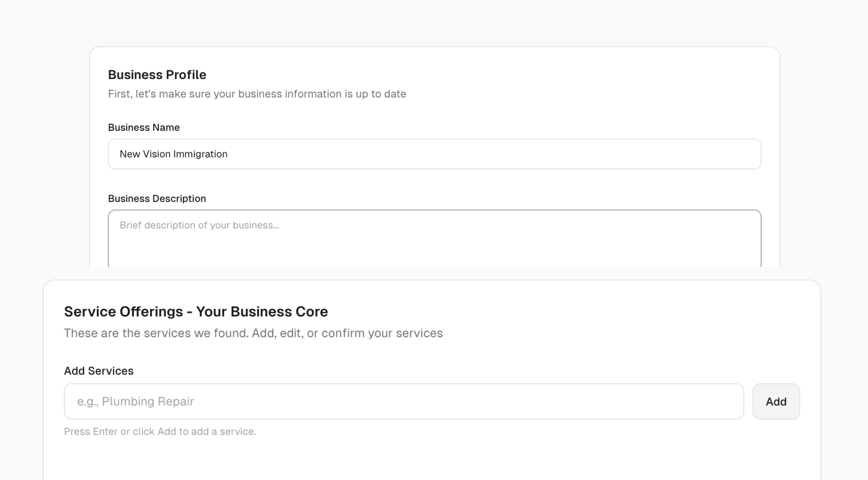Click the subtitle about business information up to date
868x480 pixels.
click(257, 94)
